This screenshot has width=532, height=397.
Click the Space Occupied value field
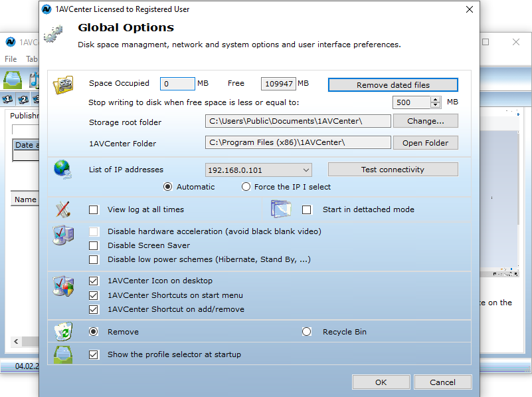coord(177,84)
